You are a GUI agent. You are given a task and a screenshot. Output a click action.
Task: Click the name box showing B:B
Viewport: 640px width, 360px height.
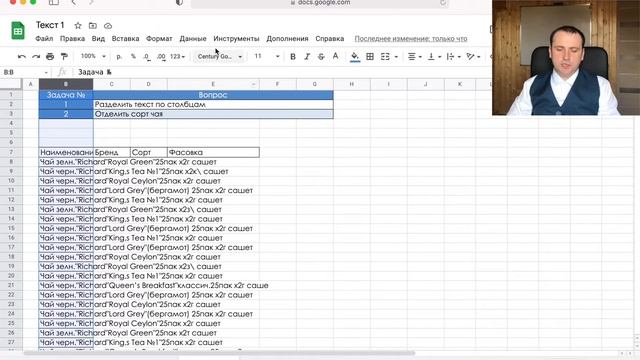(x=25, y=72)
